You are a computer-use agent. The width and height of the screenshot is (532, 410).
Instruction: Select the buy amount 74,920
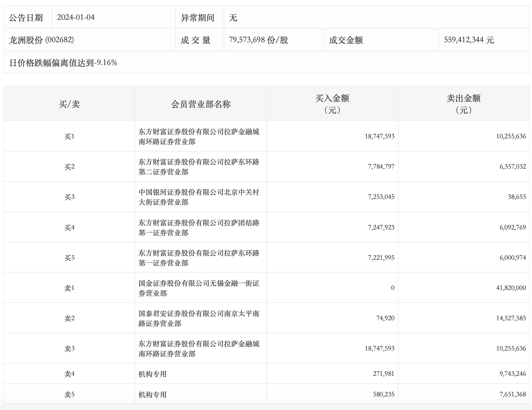tap(385, 318)
